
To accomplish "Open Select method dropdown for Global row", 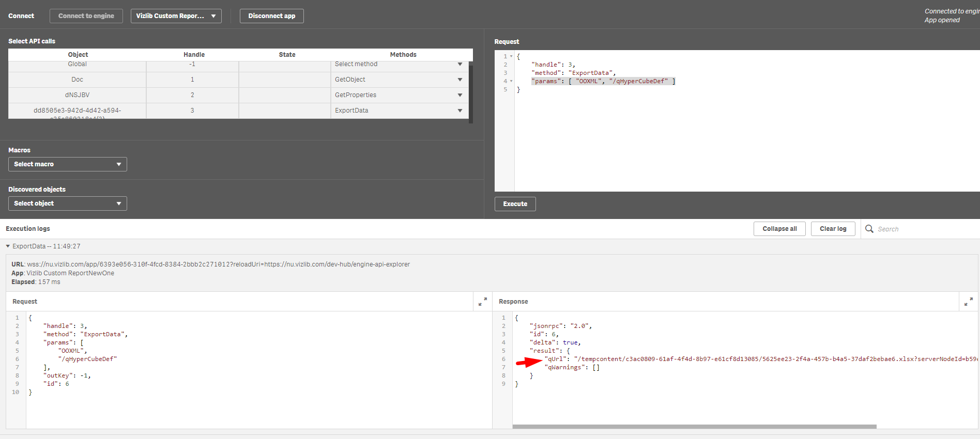I will tap(399, 64).
